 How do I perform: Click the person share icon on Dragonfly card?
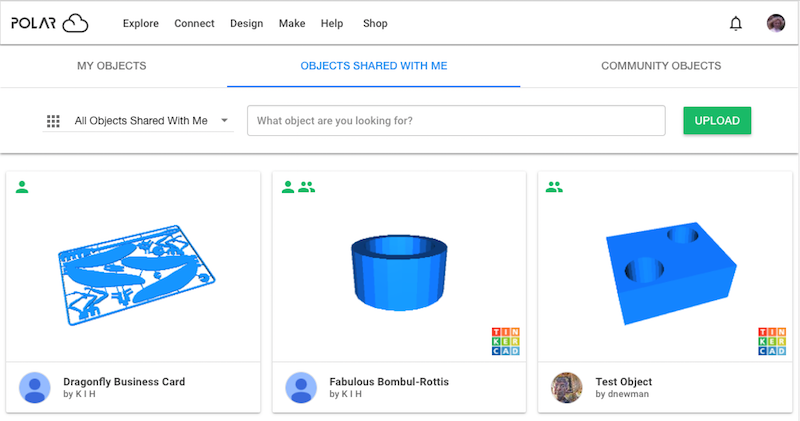(x=22, y=187)
